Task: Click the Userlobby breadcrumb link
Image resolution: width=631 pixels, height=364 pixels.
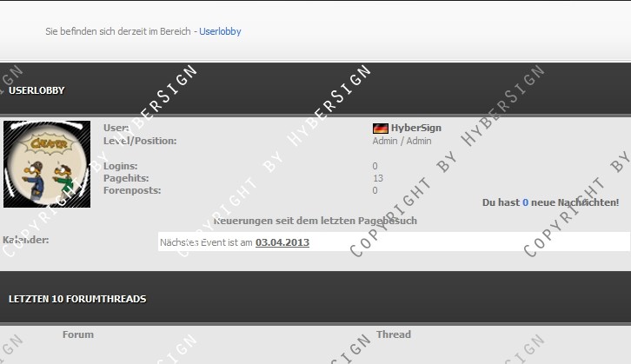Action: tap(220, 31)
